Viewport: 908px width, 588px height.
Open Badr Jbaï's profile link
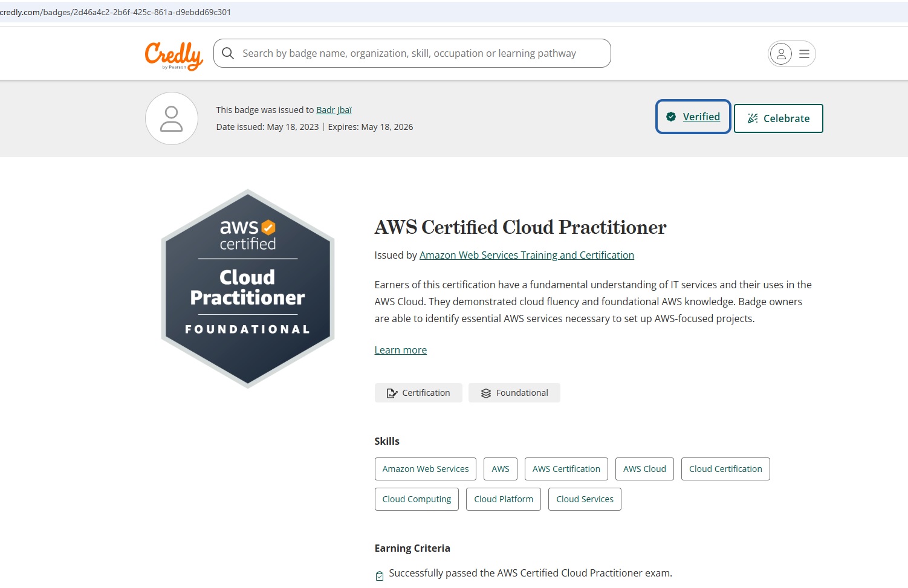point(334,110)
